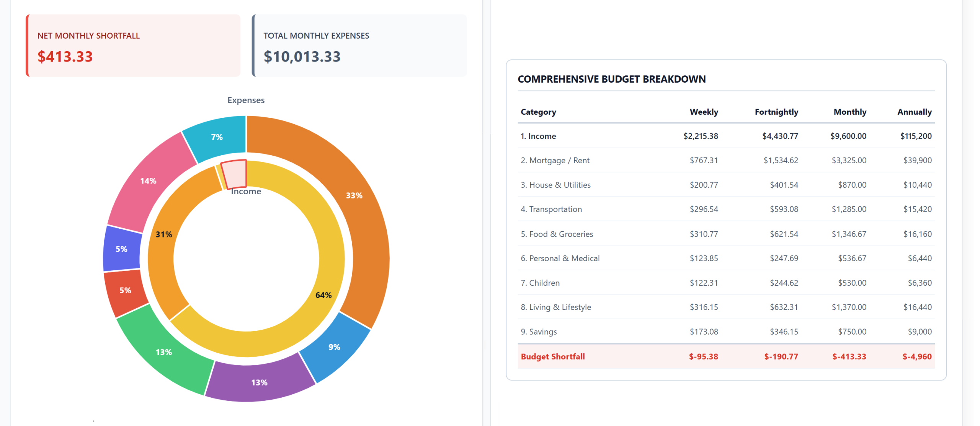This screenshot has height=426, width=980.
Task: Click Income monthly value $9,600.00
Action: pyautogui.click(x=848, y=136)
